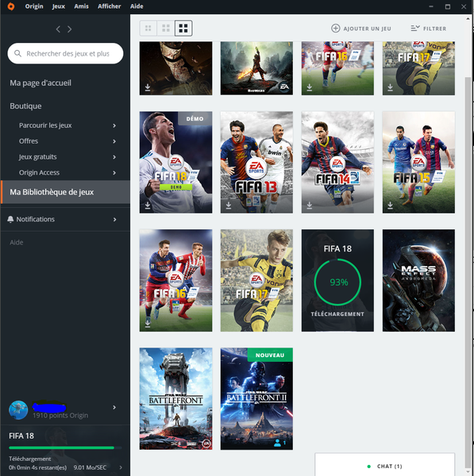The height and width of the screenshot is (476, 474).
Task: Expand the Jeux gratuits submenu
Action: 114,157
